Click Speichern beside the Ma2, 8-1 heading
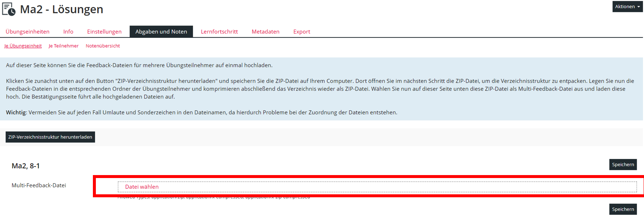 pyautogui.click(x=623, y=165)
